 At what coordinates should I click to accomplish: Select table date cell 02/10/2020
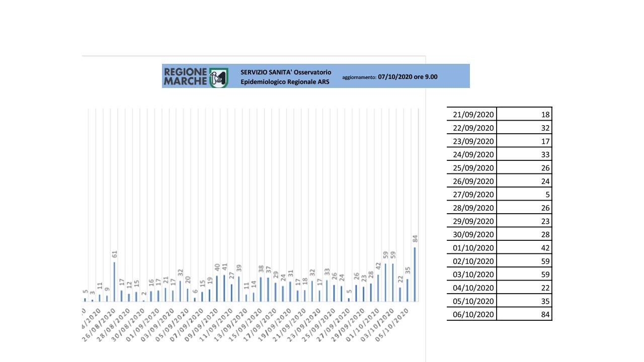[x=472, y=261]
